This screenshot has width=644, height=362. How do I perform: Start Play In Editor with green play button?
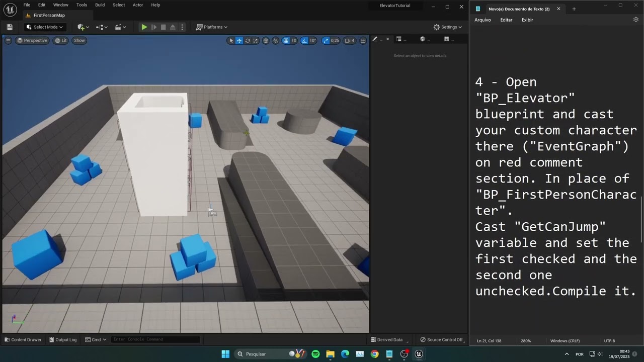(x=144, y=27)
